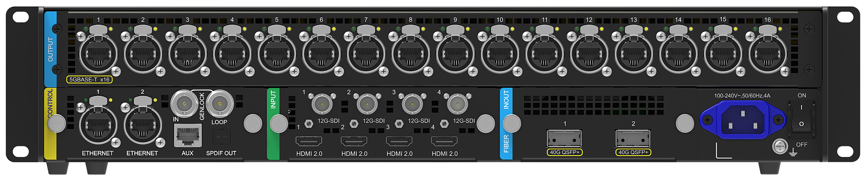Click the blue AC power inlet
This screenshot has height=179, width=868.
tap(743, 120)
